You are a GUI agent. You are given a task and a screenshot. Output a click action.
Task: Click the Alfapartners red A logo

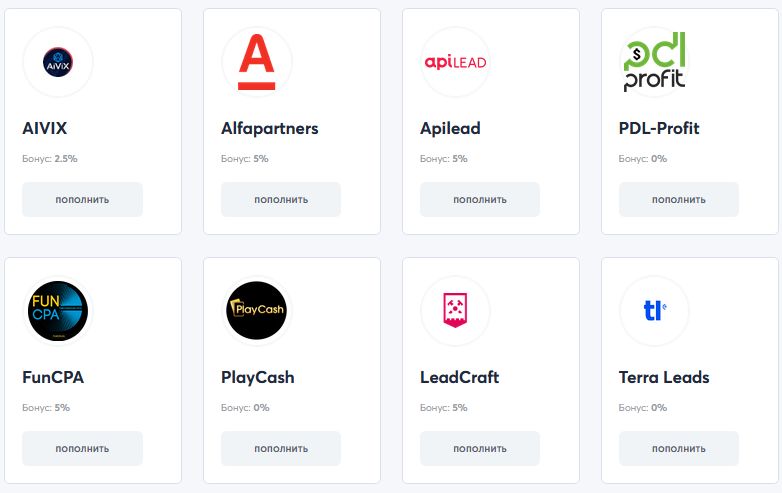pyautogui.click(x=256, y=62)
